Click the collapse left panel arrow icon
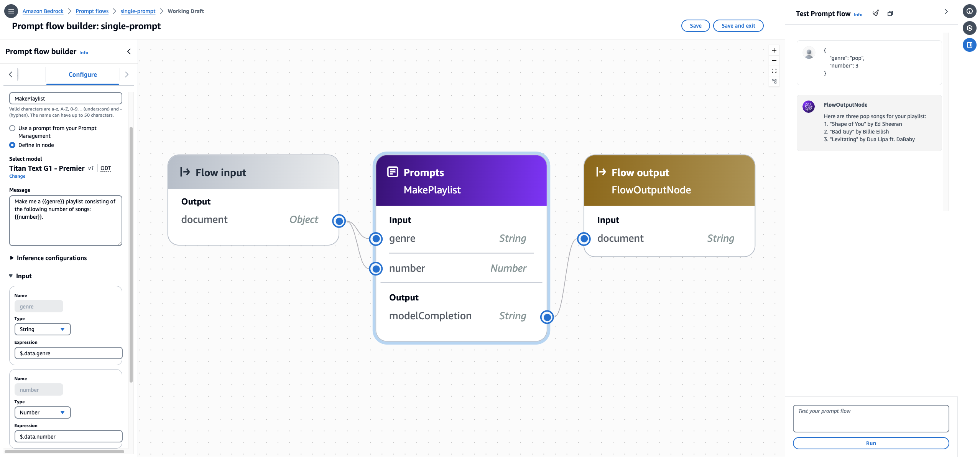980x457 pixels. [x=129, y=51]
